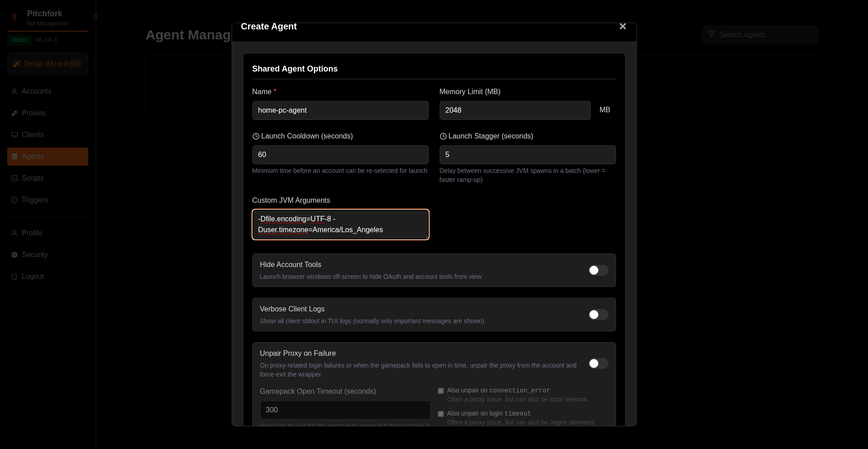Image resolution: width=868 pixels, height=449 pixels.
Task: Open the Accounts page
Action: 47,91
